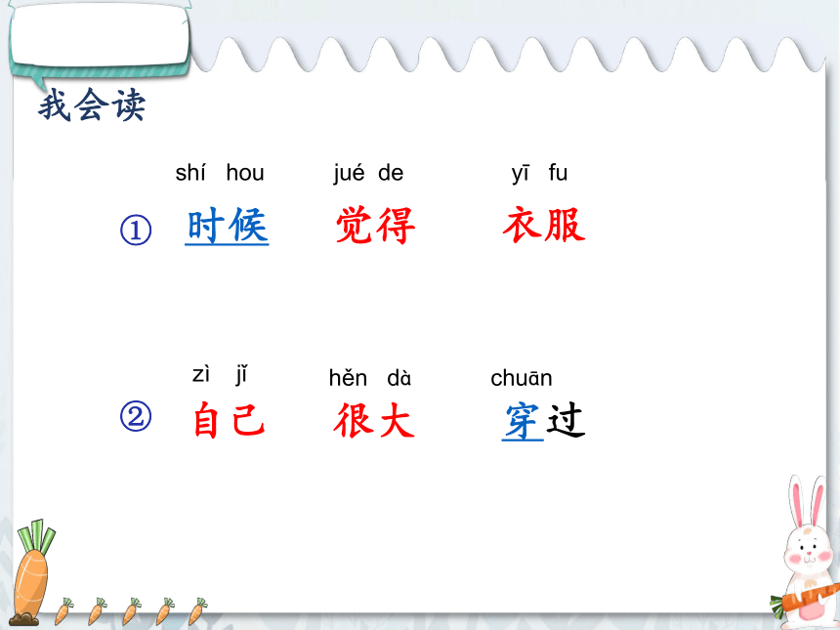Click the pinyin 'chuān'

click(522, 378)
